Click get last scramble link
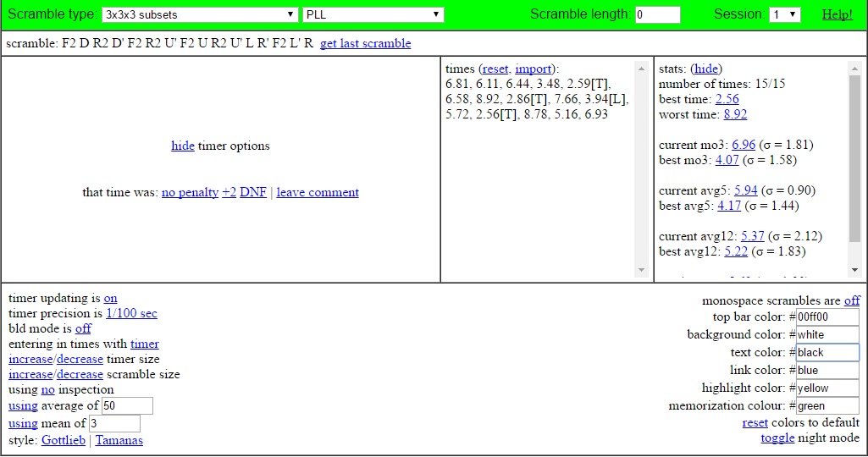Image resolution: width=868 pixels, height=457 pixels. pos(365,43)
